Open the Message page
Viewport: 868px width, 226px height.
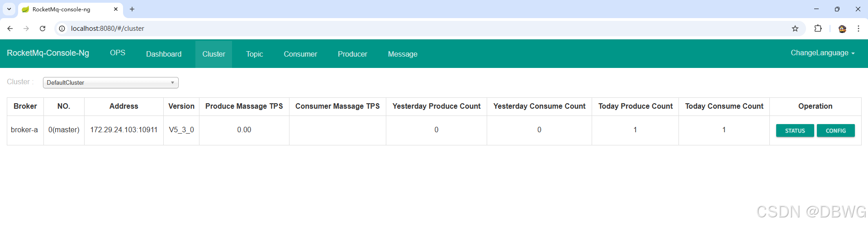tap(403, 54)
